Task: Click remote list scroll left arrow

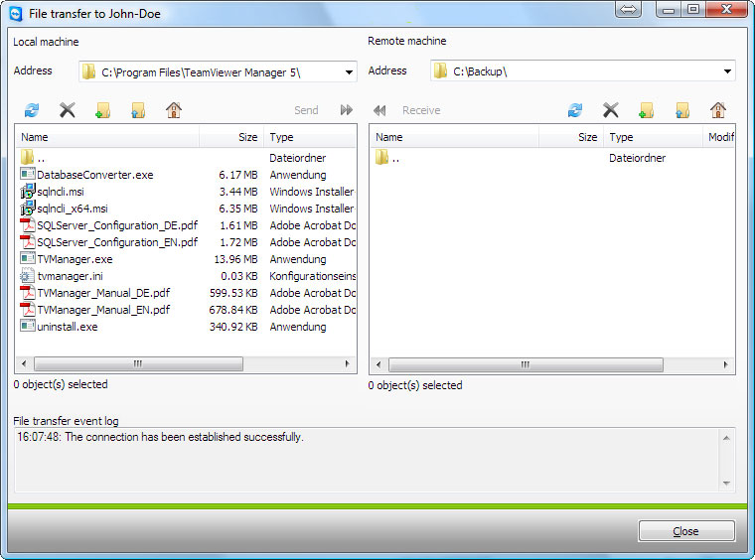Action: (378, 364)
